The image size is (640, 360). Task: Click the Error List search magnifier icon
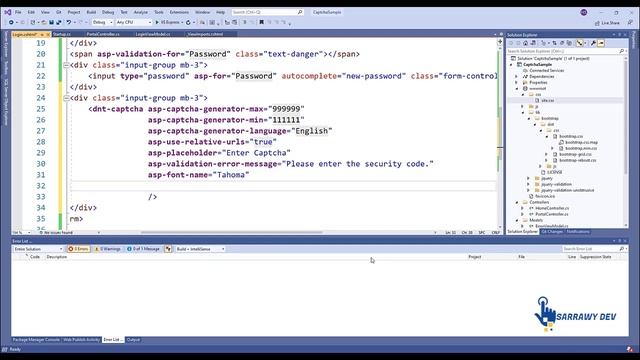[x=621, y=249]
